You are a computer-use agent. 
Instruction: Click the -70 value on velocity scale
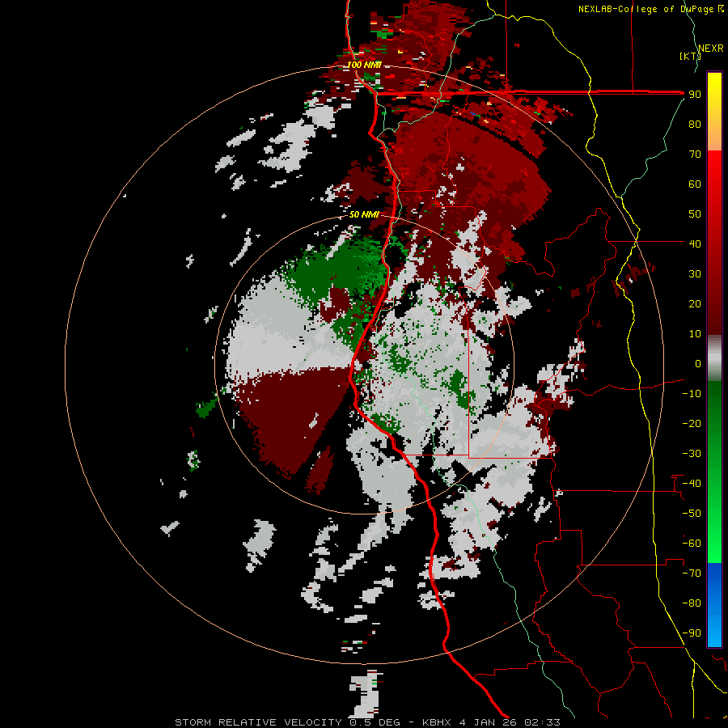(692, 574)
